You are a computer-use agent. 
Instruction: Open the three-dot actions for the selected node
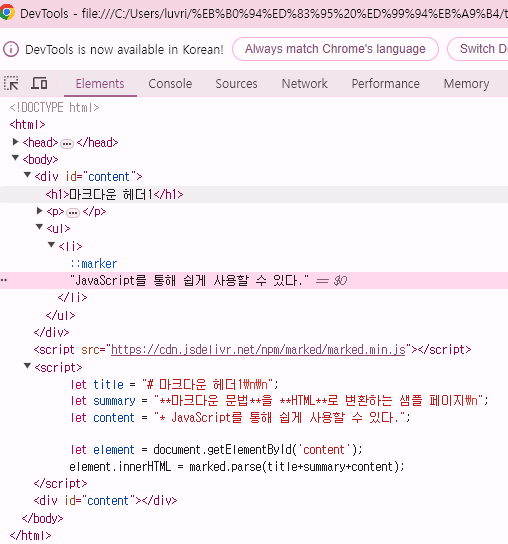point(4,280)
